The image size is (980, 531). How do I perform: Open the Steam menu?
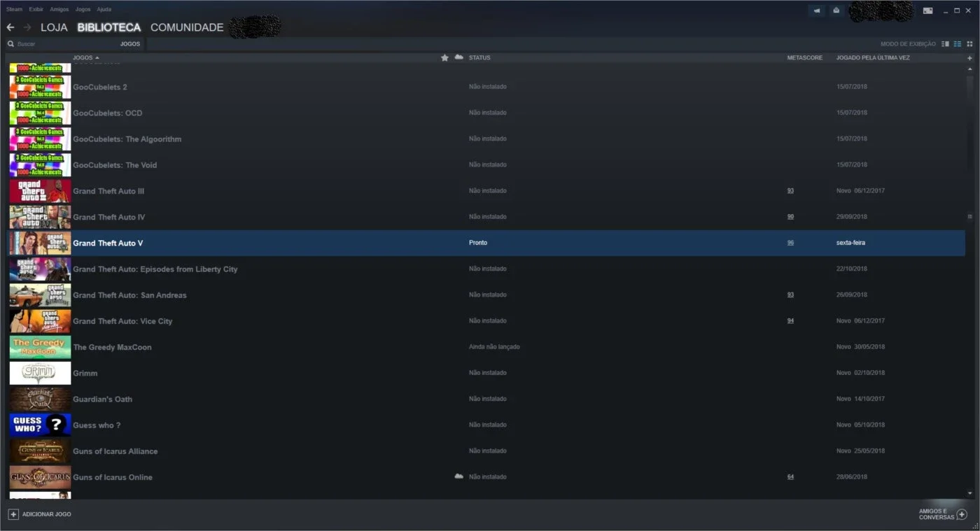[x=14, y=10]
